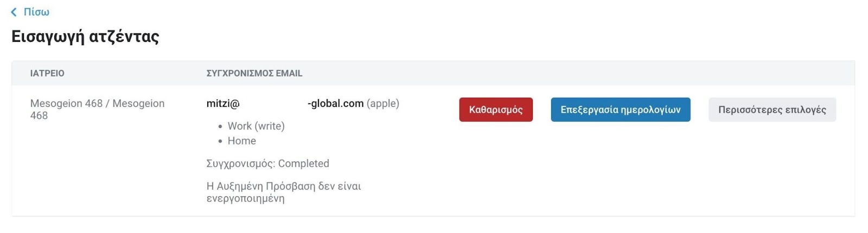Click the bullet beside Work (write)
Image resolution: width=868 pixels, height=233 pixels.
pos(220,127)
